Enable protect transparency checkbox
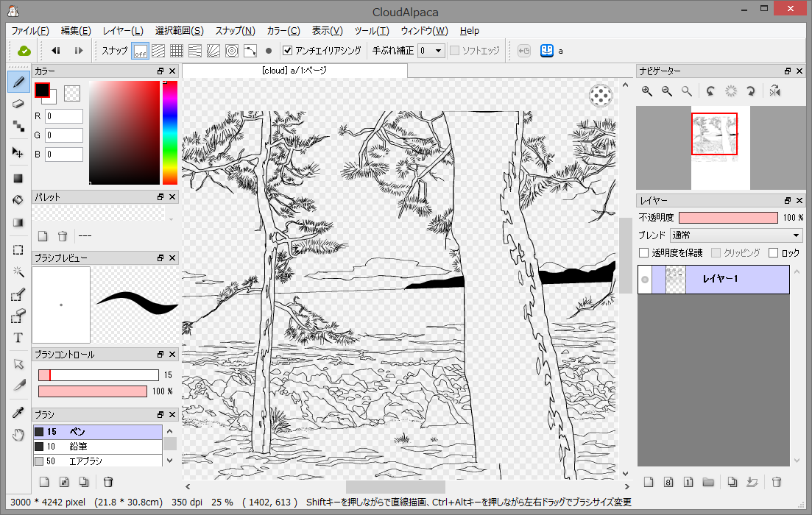 pos(643,252)
